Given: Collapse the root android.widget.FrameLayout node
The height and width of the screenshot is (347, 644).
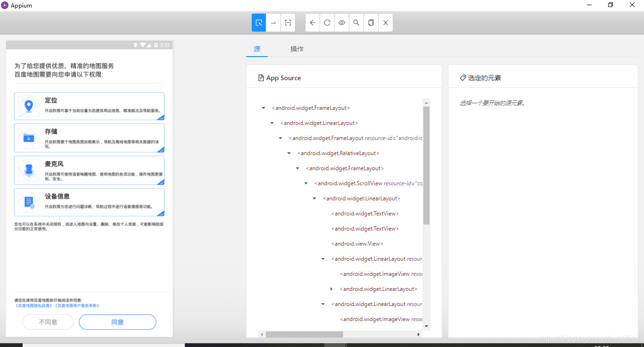Looking at the screenshot, I should click(x=264, y=108).
